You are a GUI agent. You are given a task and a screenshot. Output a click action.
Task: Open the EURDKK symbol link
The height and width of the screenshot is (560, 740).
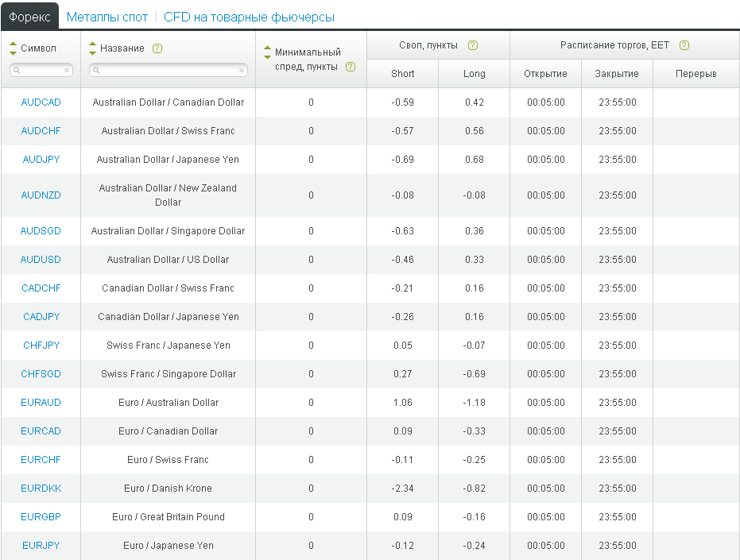(x=41, y=489)
